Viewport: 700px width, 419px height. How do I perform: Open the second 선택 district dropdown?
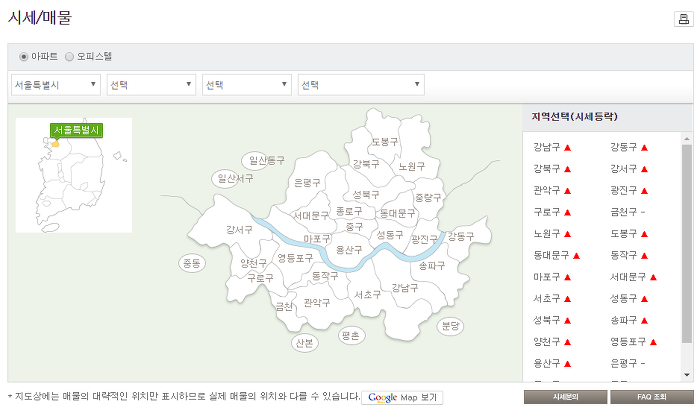pos(151,85)
